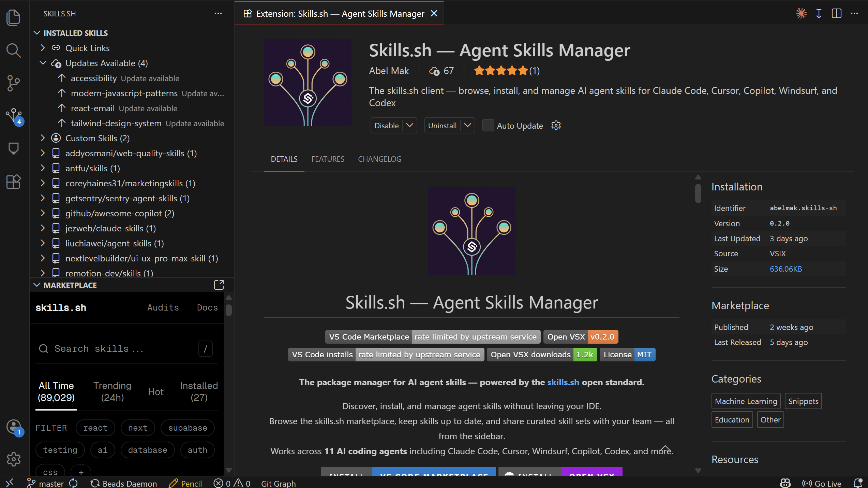Open the remote window status bar icon
The width and height of the screenshot is (868, 488).
(x=10, y=483)
